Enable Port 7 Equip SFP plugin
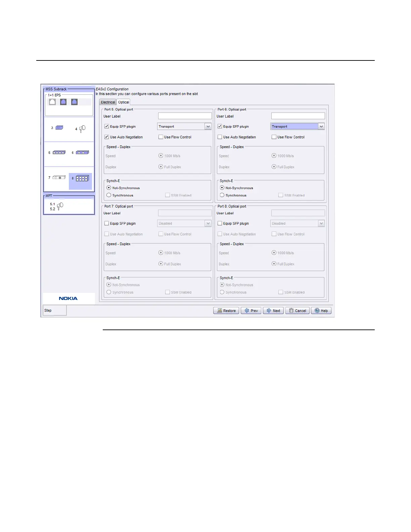The height and width of the screenshot is (532, 411). (106, 223)
